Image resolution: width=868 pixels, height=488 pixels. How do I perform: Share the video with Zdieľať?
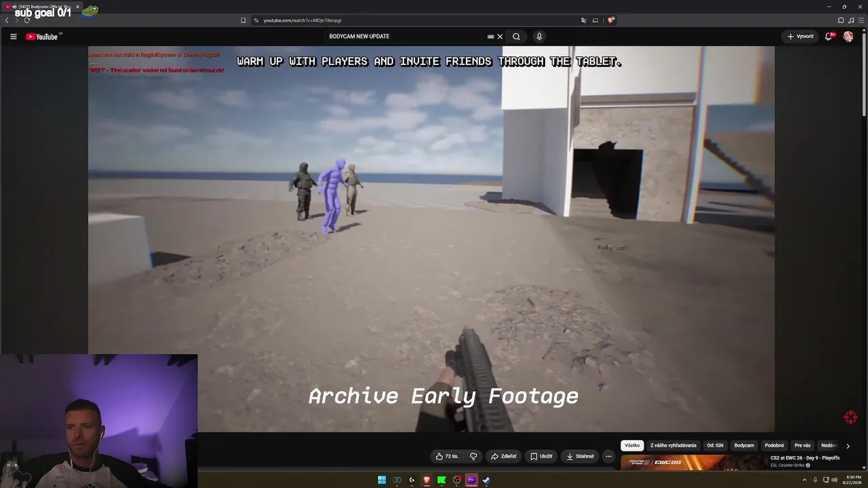click(x=504, y=456)
